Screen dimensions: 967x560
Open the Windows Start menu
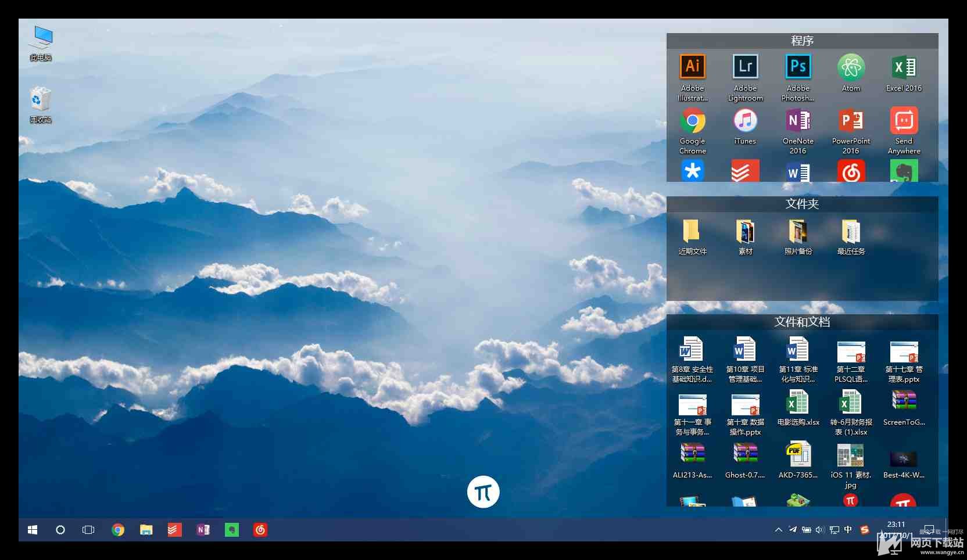pos(33,530)
